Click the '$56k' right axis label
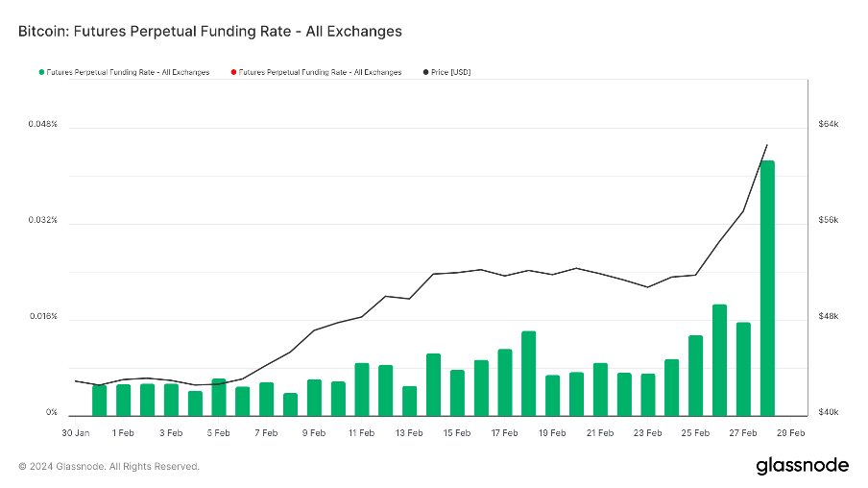 pyautogui.click(x=828, y=220)
